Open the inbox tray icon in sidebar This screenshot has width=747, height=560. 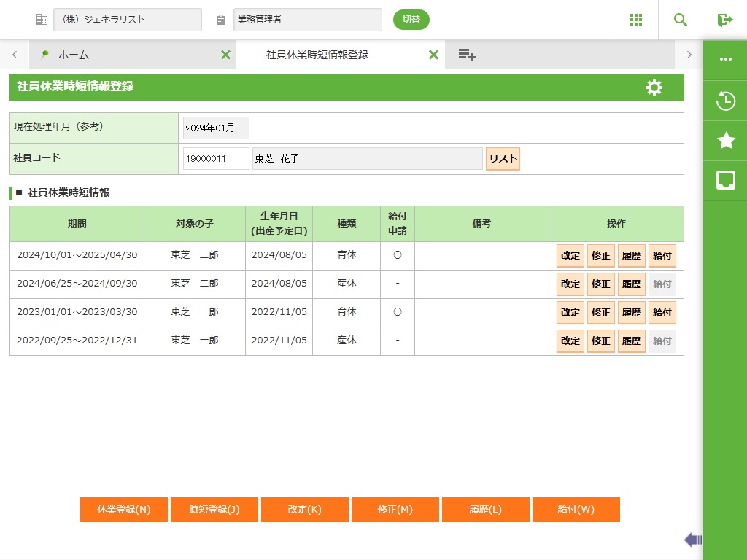coord(725,180)
